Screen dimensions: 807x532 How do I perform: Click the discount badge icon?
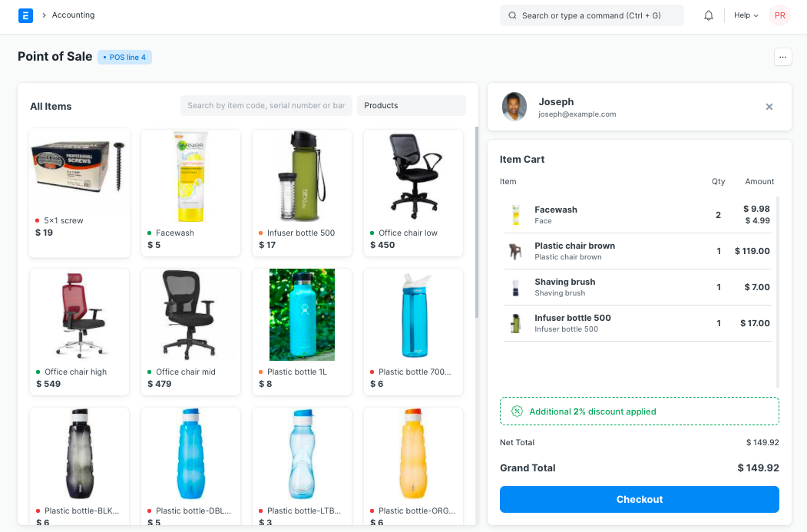tap(517, 411)
